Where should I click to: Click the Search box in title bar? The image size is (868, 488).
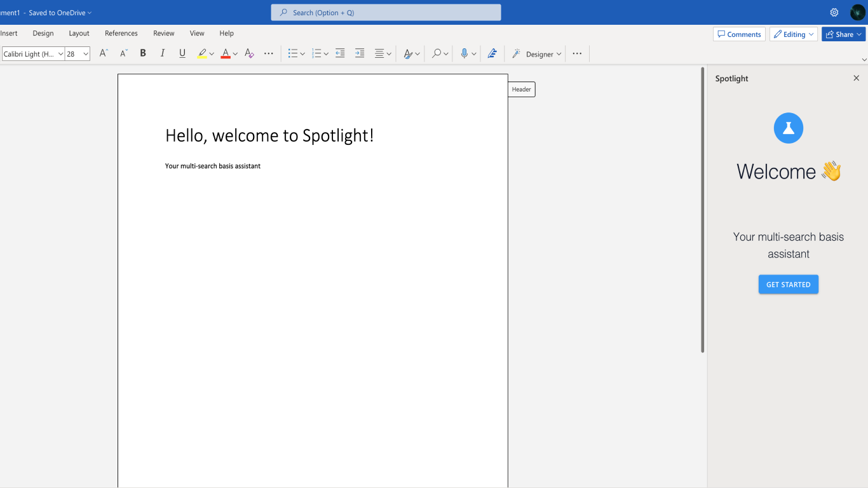(x=386, y=13)
